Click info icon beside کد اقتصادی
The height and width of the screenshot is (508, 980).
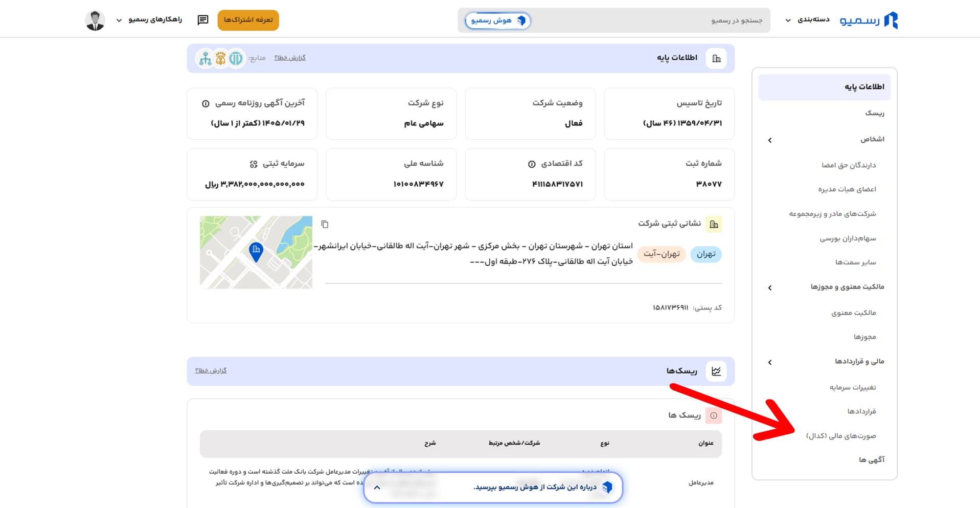click(x=532, y=164)
